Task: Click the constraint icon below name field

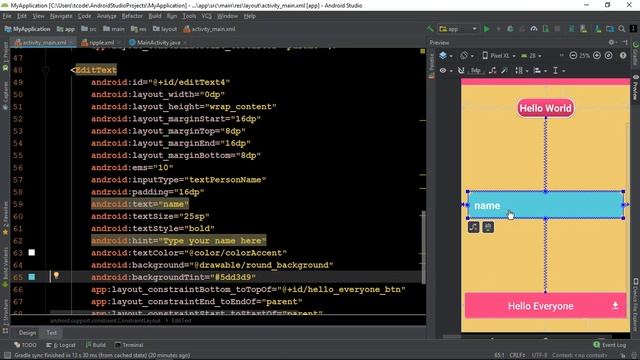Action: pyautogui.click(x=473, y=227)
